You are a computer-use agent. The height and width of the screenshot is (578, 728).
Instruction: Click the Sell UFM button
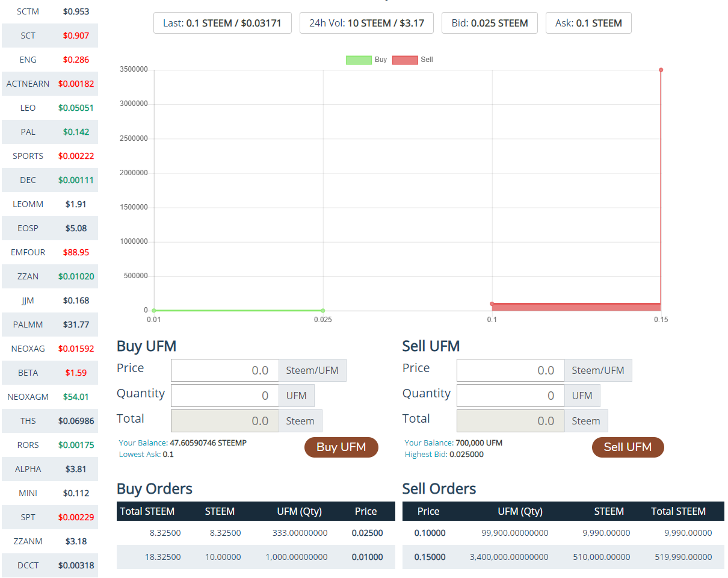(x=628, y=447)
